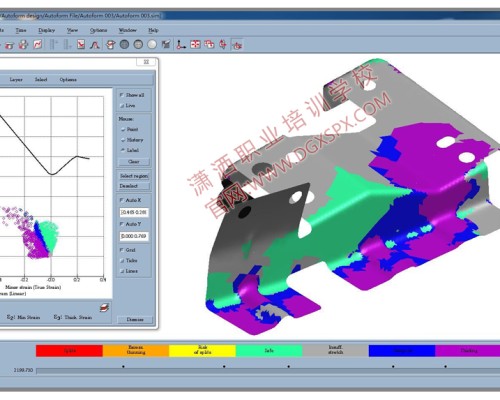Click the forming limit curve toolbar icon

(x=81, y=44)
